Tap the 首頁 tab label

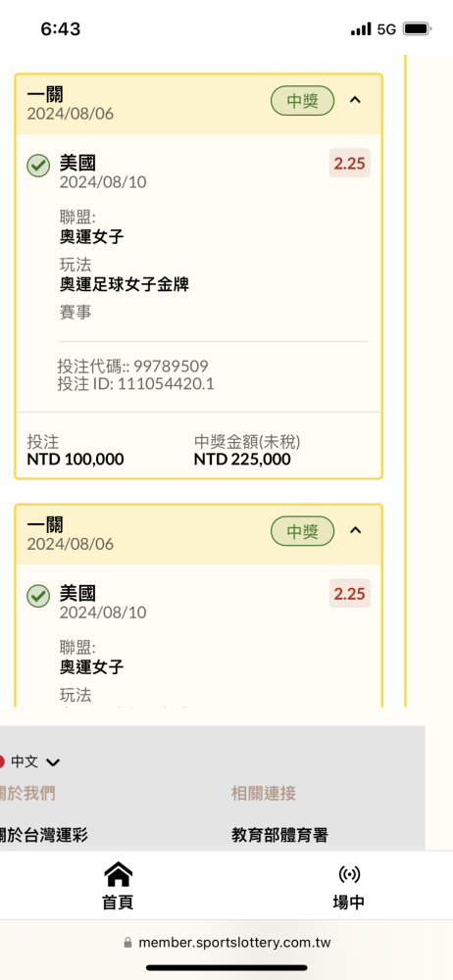pos(119,902)
